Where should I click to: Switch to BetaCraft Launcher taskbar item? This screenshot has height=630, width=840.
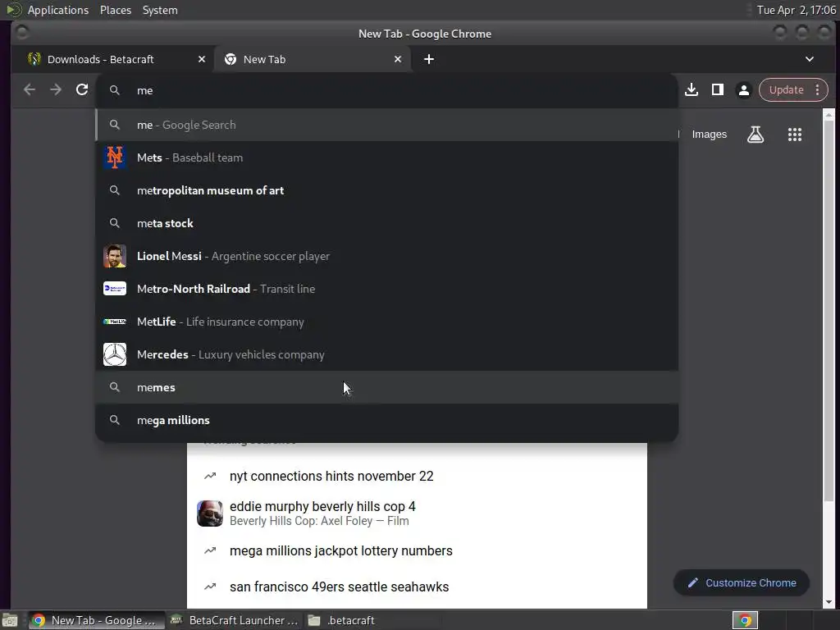[x=234, y=620]
